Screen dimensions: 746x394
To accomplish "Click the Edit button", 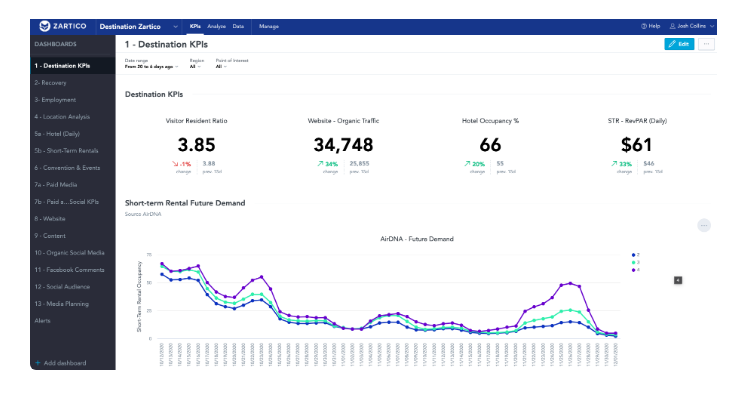I will (x=679, y=44).
